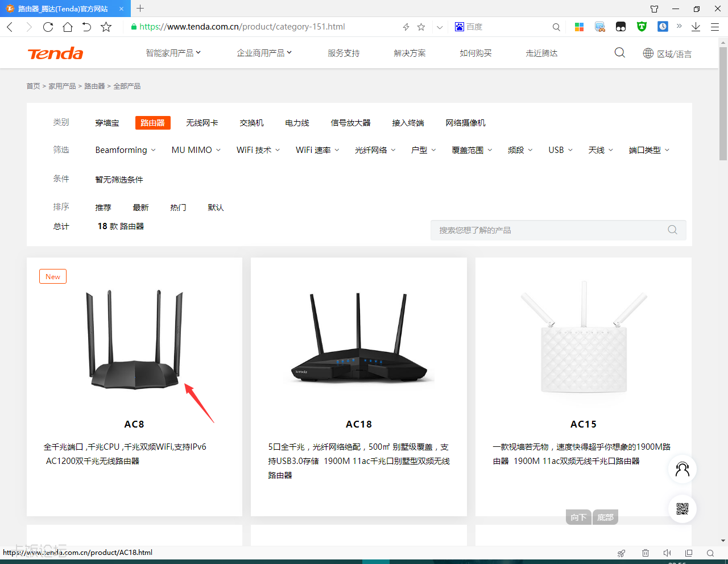This screenshot has width=728, height=564.
Task: Select 电力线 category
Action: tap(297, 123)
